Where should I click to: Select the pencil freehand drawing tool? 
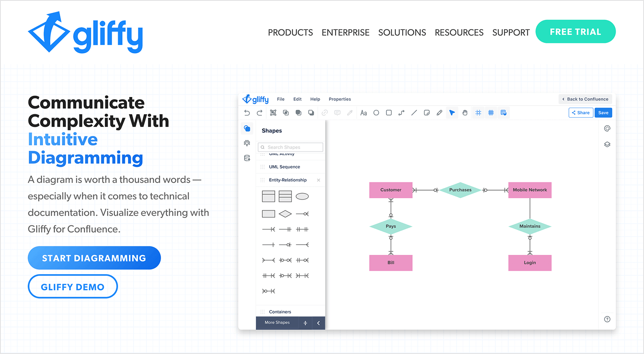pyautogui.click(x=439, y=113)
